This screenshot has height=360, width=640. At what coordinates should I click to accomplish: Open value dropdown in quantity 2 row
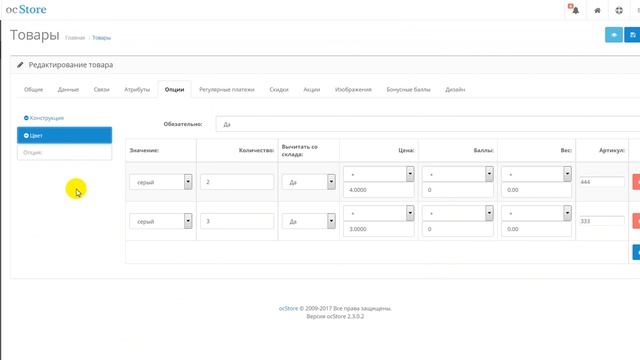point(161,182)
